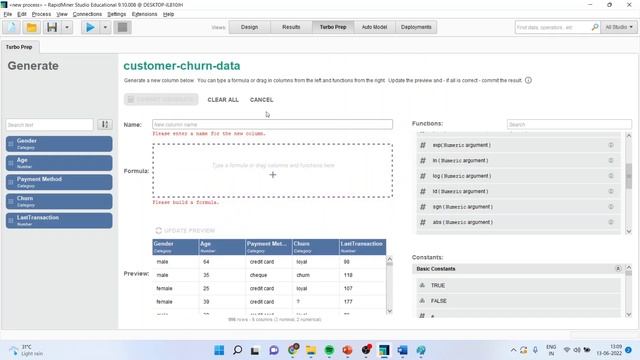This screenshot has height=360, width=640.
Task: Click the new process icon in toolbar
Action: [x=12, y=27]
